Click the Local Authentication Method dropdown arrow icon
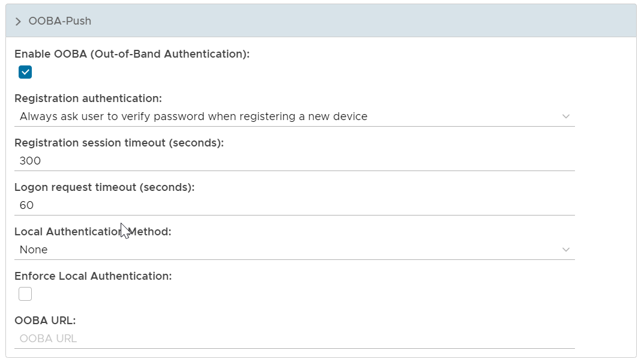 pyautogui.click(x=565, y=250)
